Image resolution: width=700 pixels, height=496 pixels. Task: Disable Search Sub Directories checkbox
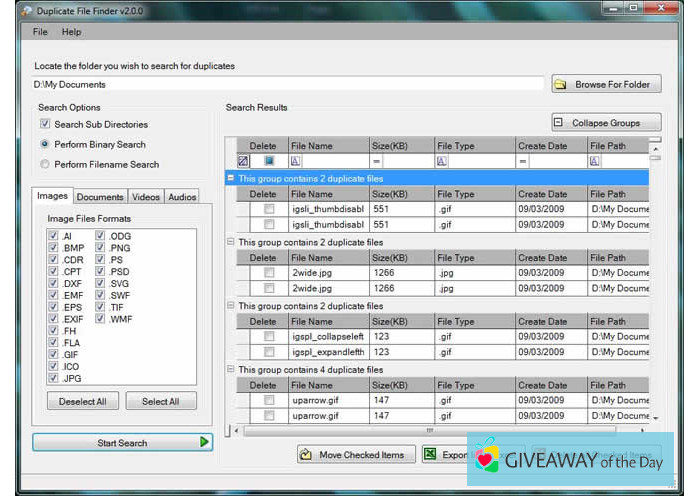(x=45, y=125)
